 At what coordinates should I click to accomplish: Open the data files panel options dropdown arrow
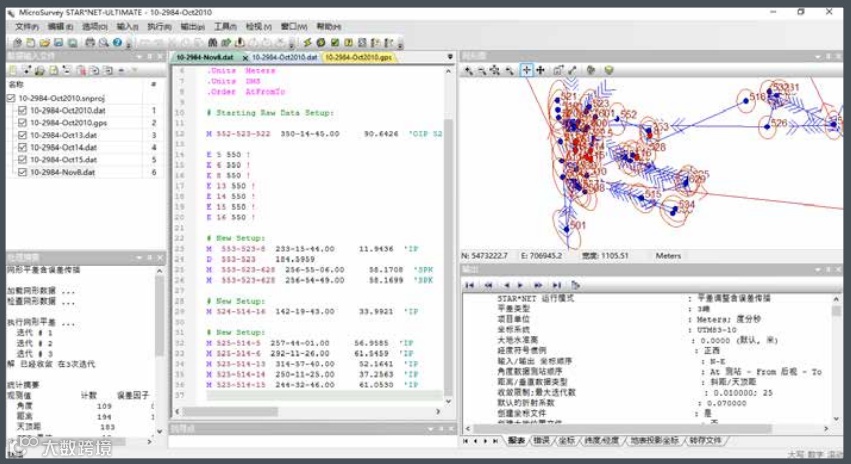[x=139, y=56]
